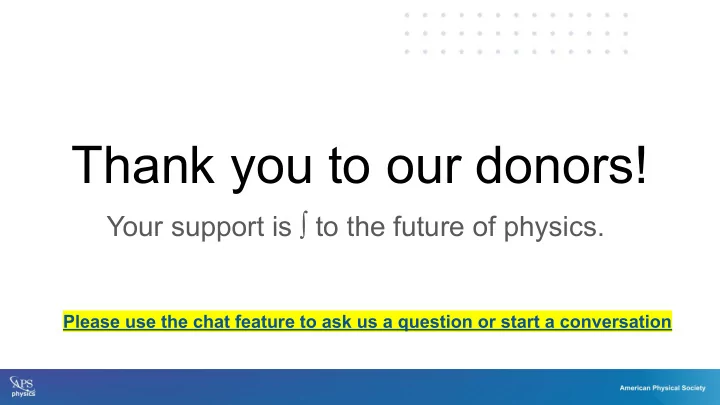The height and width of the screenshot is (405, 720).
Task: Click the blue gradient footer bar center
Action: [x=360, y=387]
